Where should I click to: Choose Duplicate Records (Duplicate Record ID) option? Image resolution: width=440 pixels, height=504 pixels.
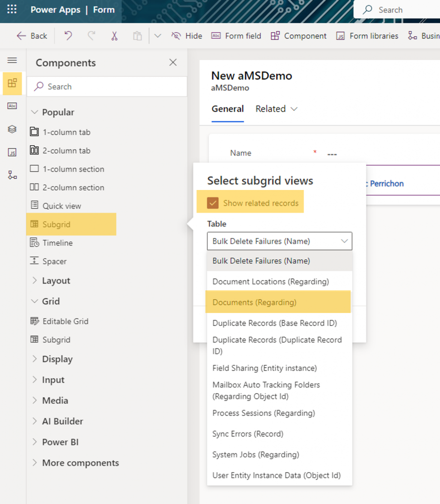tap(280, 345)
